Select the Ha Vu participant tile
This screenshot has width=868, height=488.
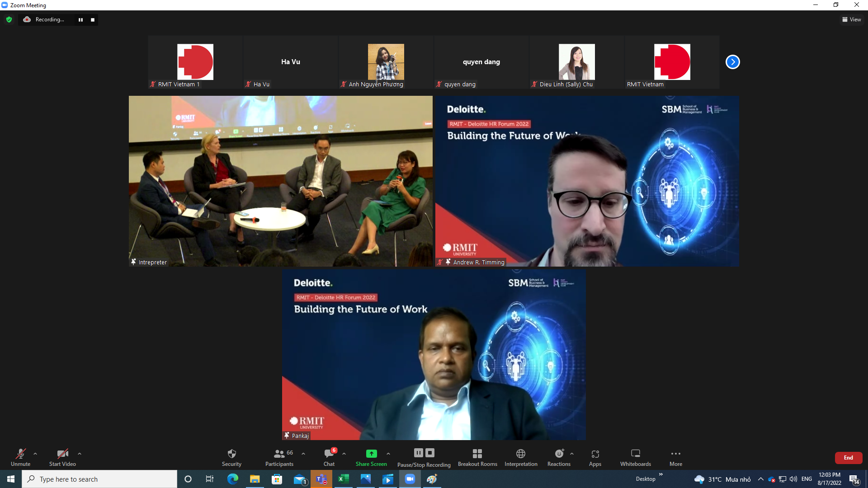291,62
